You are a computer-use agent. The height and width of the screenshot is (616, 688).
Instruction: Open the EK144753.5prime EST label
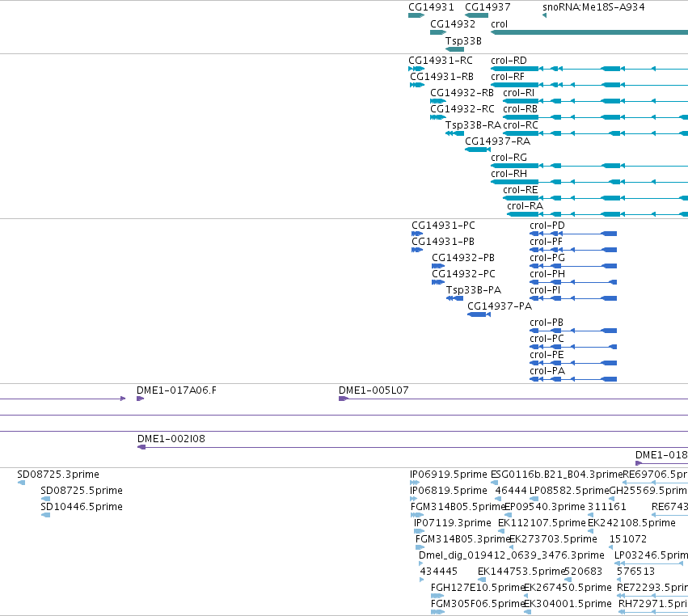pos(521,572)
